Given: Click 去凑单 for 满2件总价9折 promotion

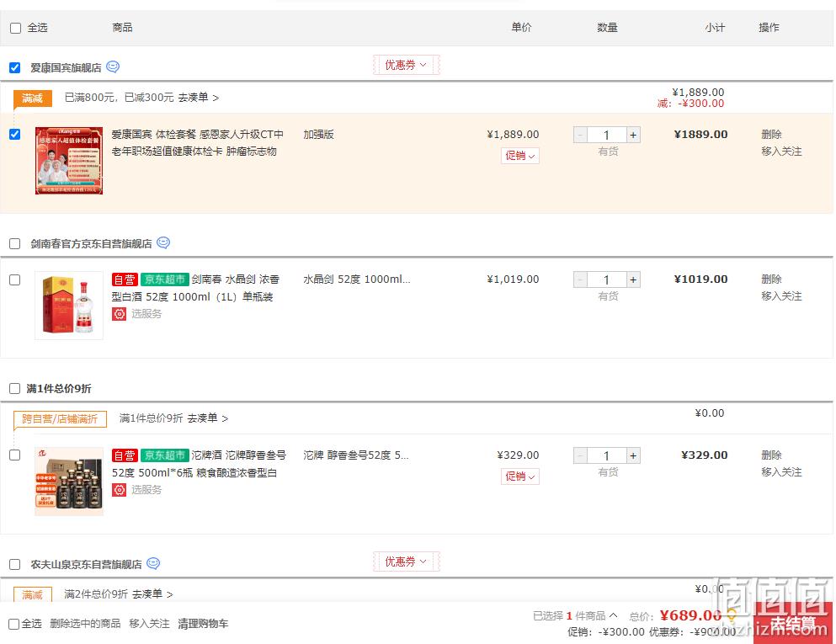Looking at the screenshot, I should (152, 593).
